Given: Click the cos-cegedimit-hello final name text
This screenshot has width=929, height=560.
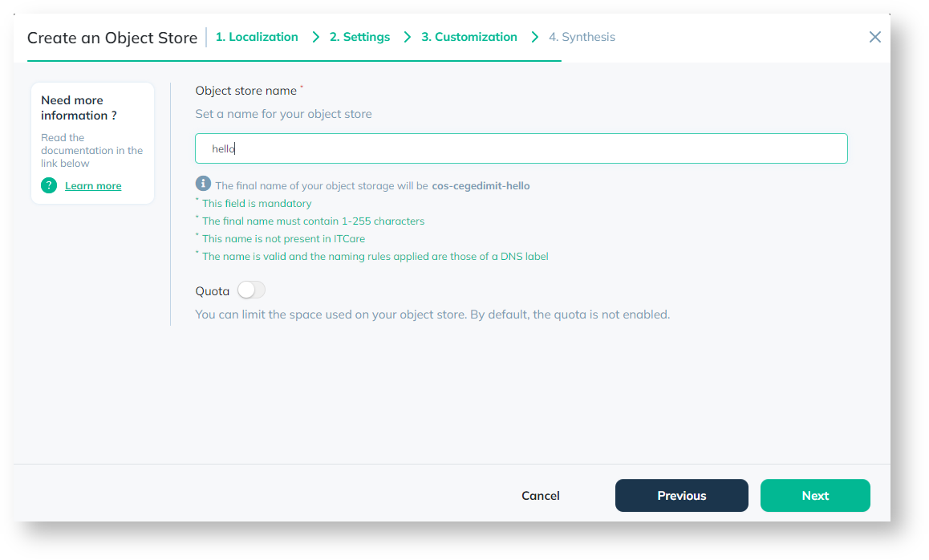Looking at the screenshot, I should (481, 186).
